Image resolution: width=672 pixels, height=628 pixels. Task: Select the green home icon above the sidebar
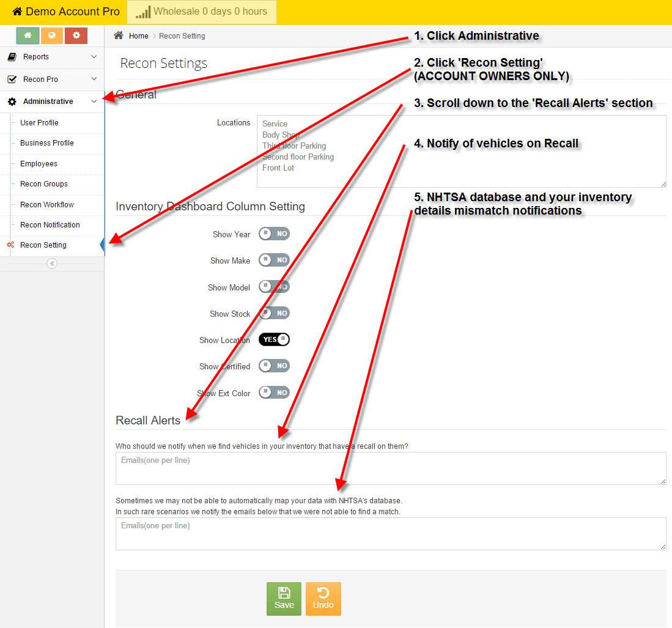tap(28, 35)
